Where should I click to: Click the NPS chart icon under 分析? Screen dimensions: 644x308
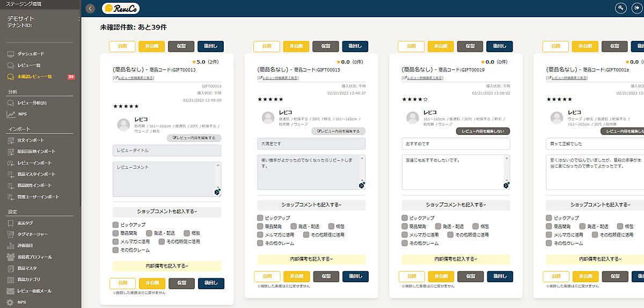pos(11,114)
